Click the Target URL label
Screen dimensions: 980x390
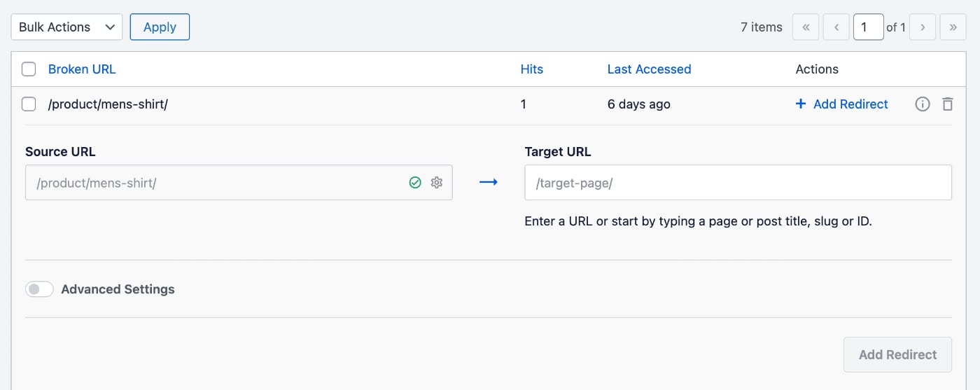[x=558, y=151]
